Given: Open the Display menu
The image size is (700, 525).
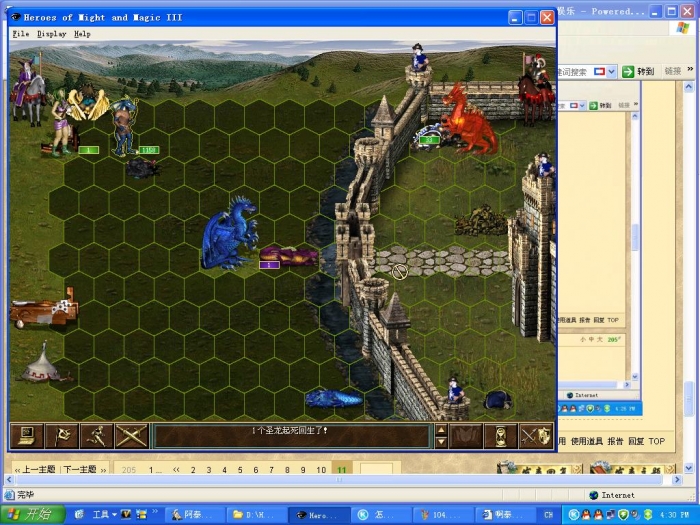Looking at the screenshot, I should pos(51,34).
